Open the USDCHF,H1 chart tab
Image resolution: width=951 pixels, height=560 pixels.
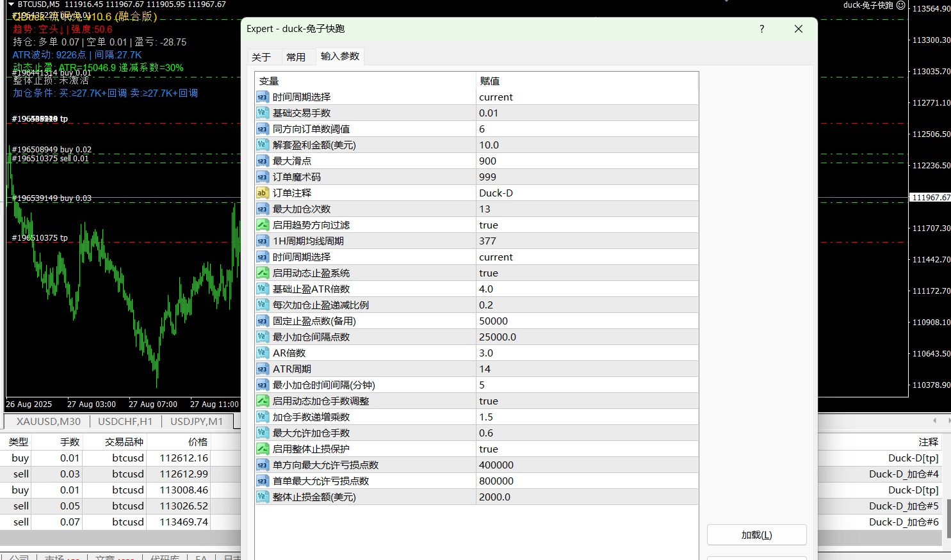[x=126, y=421]
